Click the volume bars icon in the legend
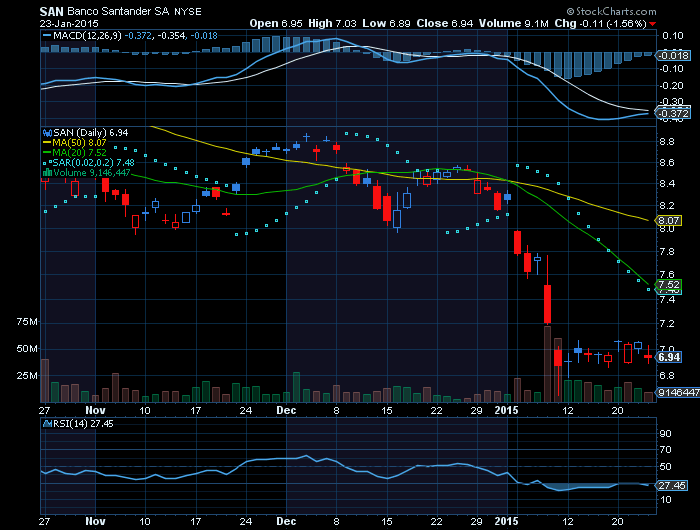This screenshot has height=530, width=700. (47, 172)
